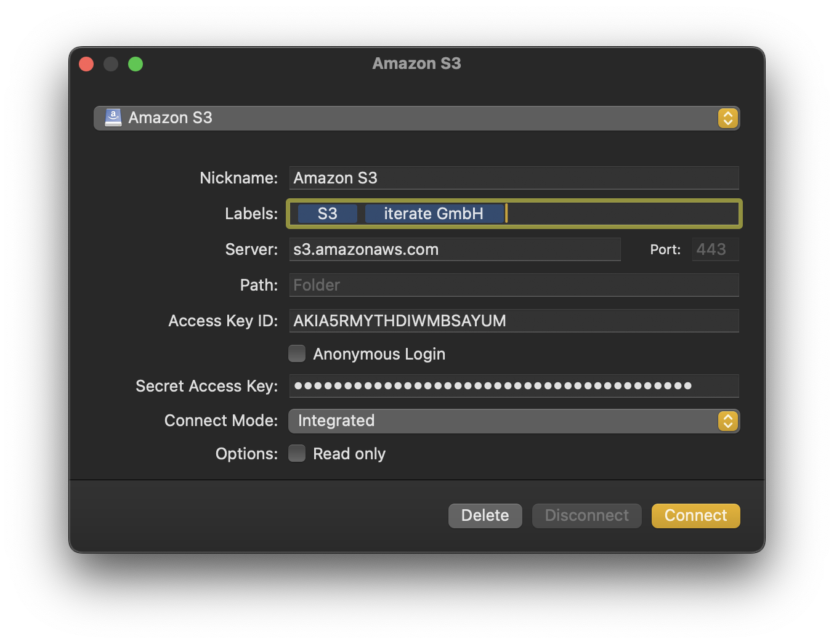The height and width of the screenshot is (644, 834).
Task: Expand the Connect Mode dropdown arrows
Action: click(x=728, y=421)
